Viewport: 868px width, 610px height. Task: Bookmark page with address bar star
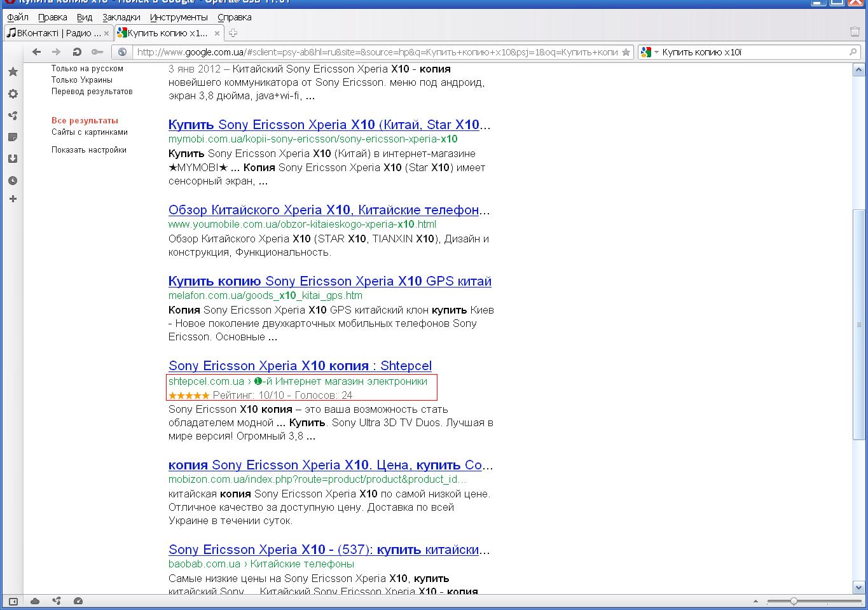(626, 52)
